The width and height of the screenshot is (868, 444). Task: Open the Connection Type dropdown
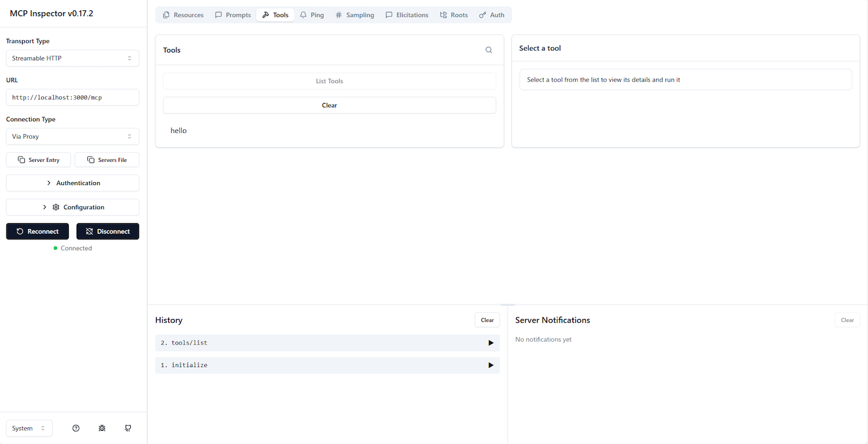(x=72, y=136)
